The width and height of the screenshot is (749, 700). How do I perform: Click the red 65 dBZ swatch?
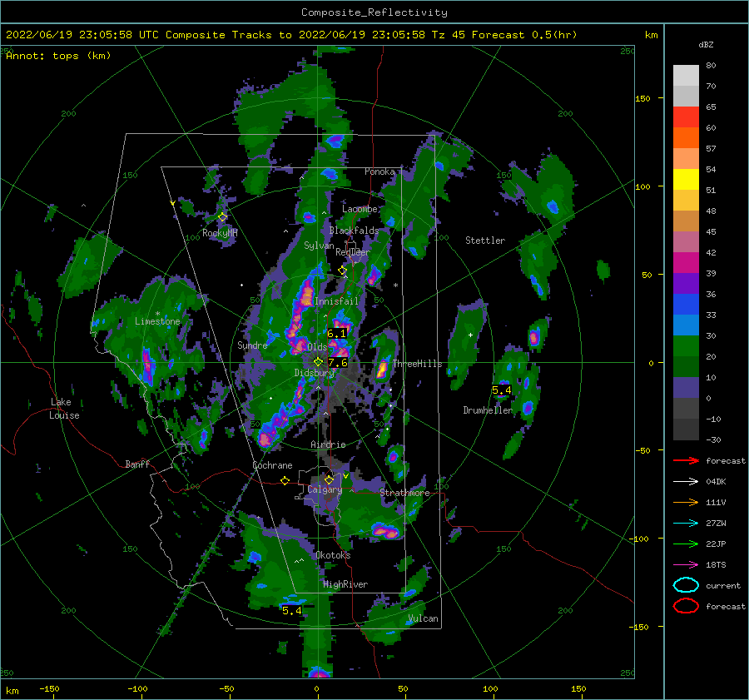[x=686, y=117]
